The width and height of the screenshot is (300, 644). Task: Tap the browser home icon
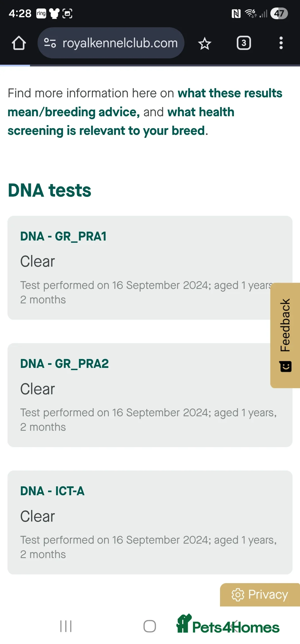coord(19,43)
